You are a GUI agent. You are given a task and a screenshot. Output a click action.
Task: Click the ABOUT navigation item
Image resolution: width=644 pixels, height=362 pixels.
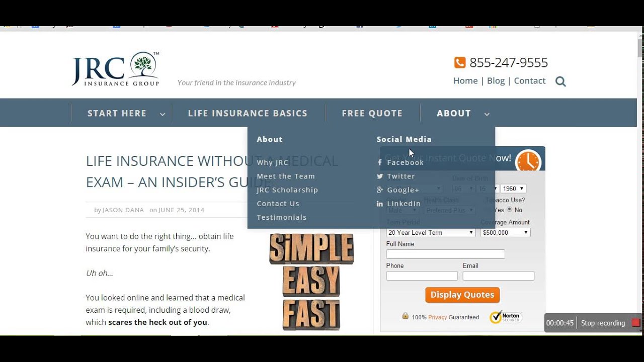454,114
